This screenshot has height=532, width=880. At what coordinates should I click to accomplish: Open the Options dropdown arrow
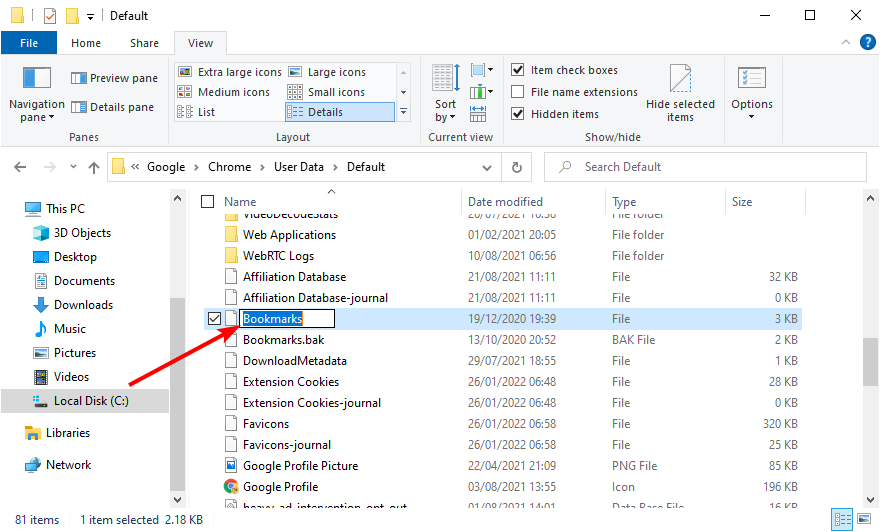[751, 117]
